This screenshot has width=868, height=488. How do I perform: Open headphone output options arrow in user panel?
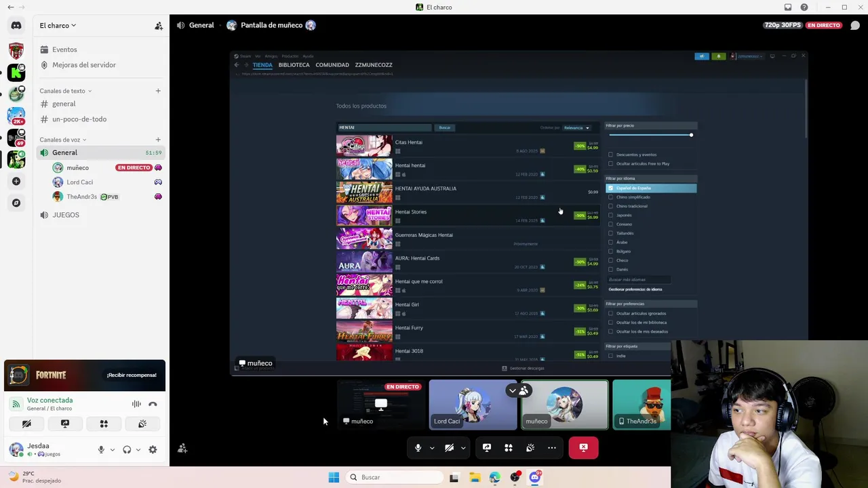click(x=138, y=449)
